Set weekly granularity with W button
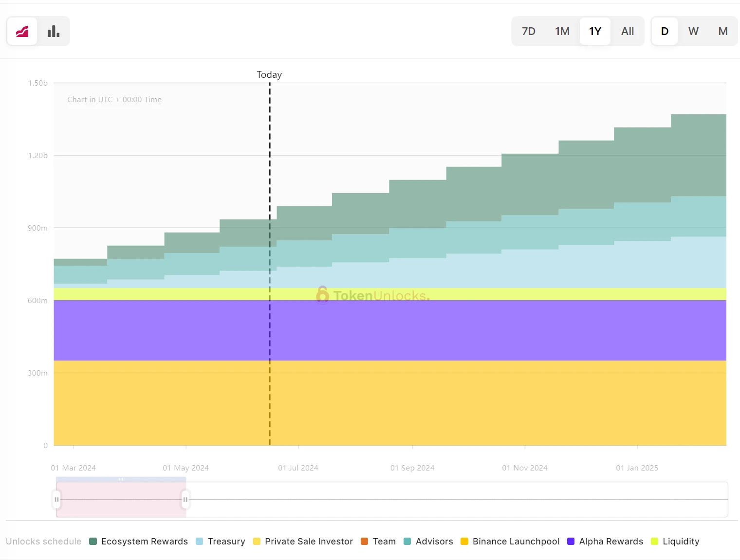 693,32
